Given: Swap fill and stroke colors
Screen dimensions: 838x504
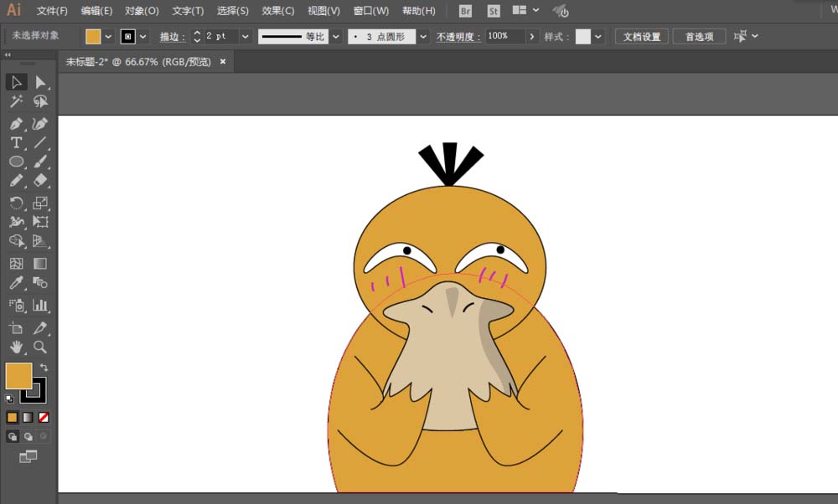Looking at the screenshot, I should click(44, 368).
